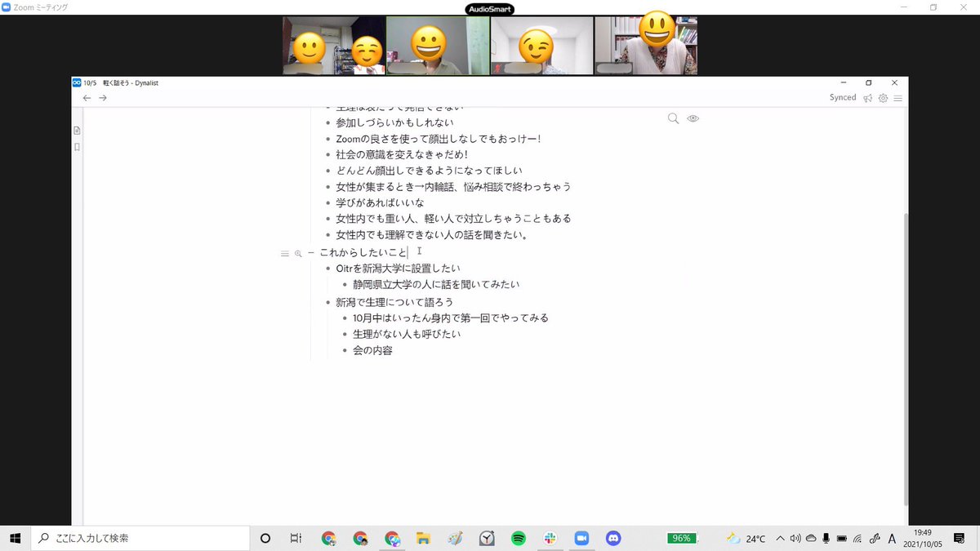Collapse the これからしたいこと item

[311, 253]
